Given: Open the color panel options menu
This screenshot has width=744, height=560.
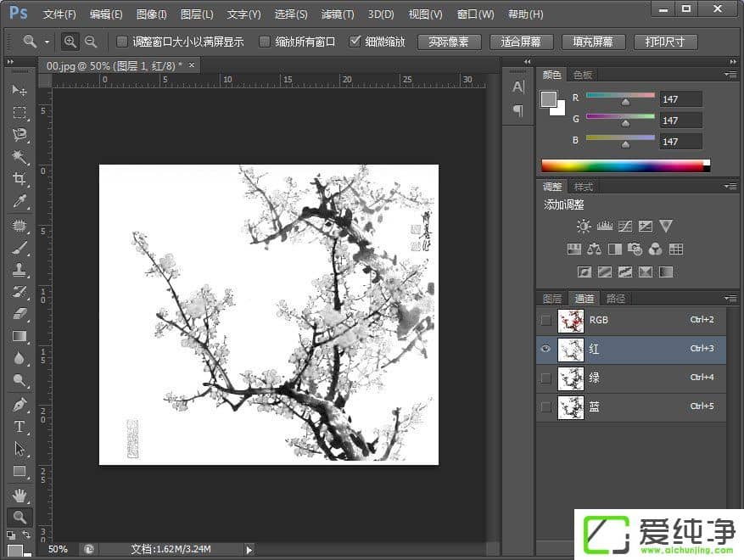Looking at the screenshot, I should 730,75.
